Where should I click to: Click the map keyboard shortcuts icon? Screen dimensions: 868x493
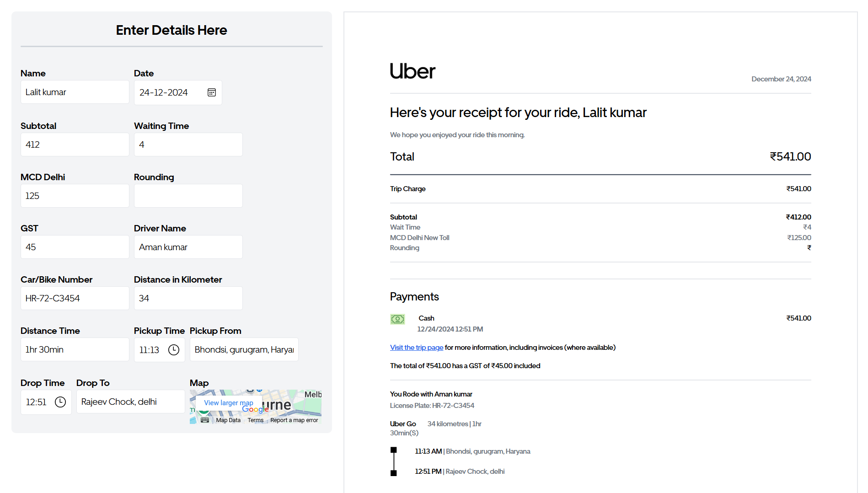point(205,420)
